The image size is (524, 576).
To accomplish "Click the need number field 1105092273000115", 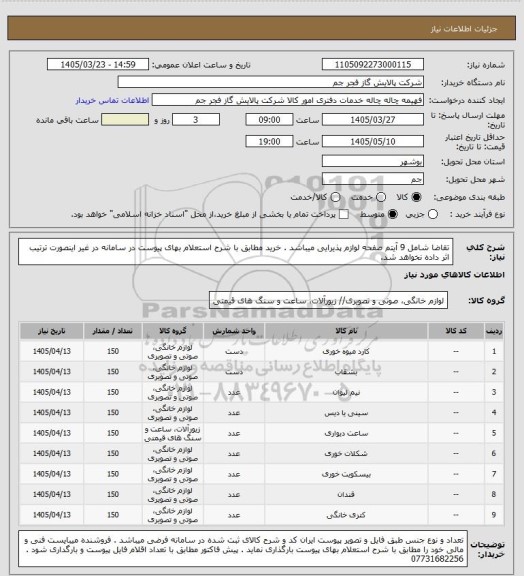I will [373, 65].
